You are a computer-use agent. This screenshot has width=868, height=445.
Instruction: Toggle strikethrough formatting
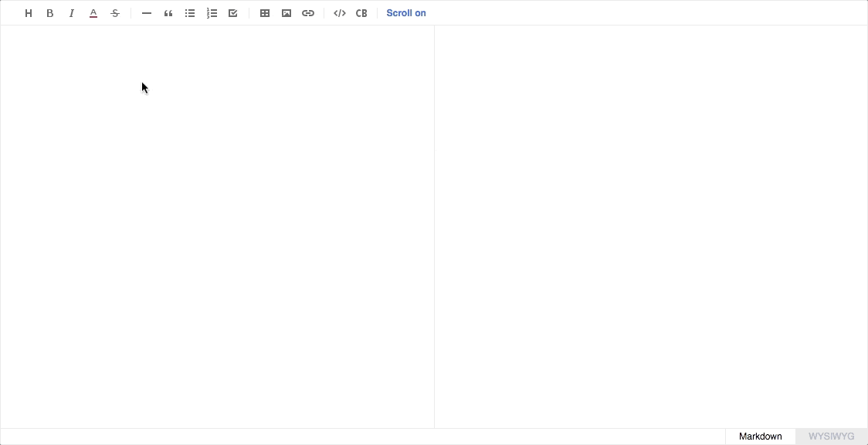pos(115,13)
